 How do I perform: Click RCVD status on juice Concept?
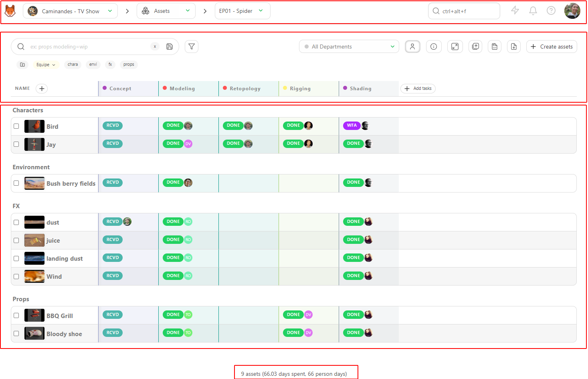113,239
